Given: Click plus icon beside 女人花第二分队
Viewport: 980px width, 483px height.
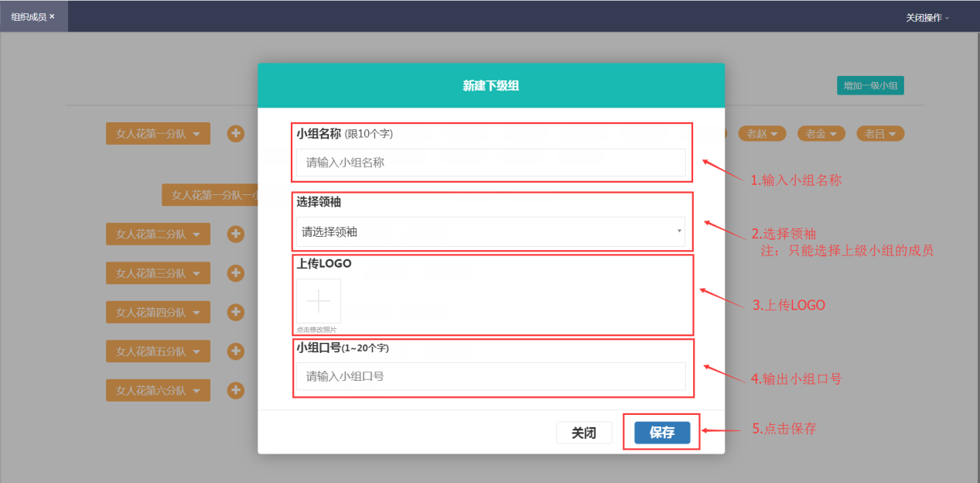Looking at the screenshot, I should pyautogui.click(x=236, y=234).
